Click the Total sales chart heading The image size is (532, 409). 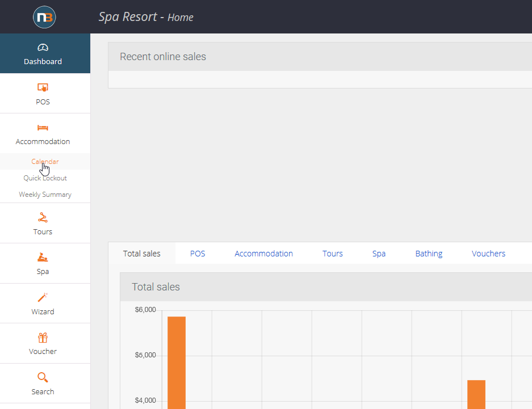pyautogui.click(x=156, y=286)
